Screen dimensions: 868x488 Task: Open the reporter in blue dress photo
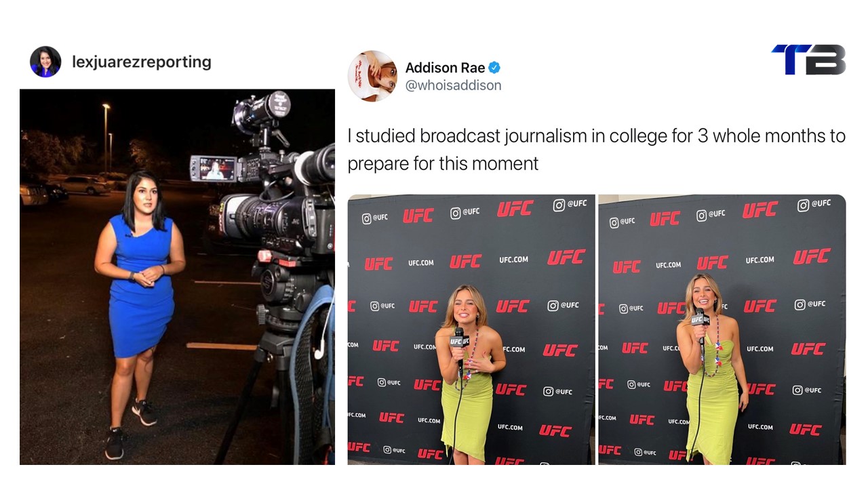click(177, 277)
